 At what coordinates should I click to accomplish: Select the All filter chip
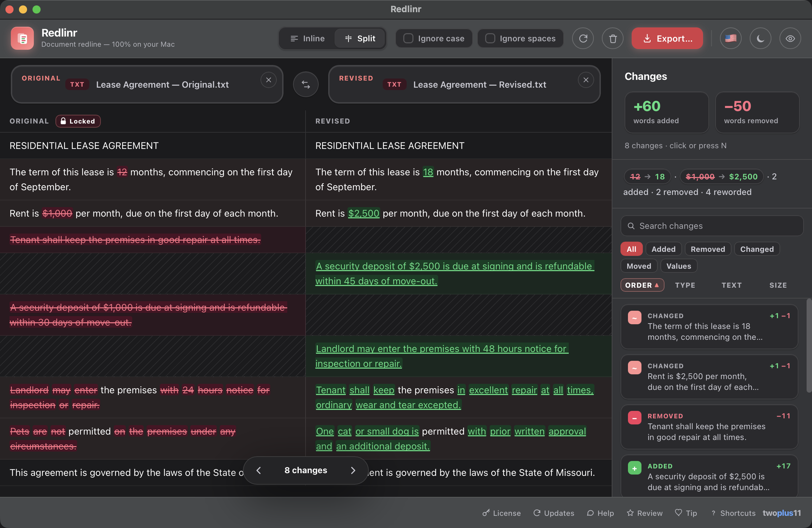tap(631, 249)
